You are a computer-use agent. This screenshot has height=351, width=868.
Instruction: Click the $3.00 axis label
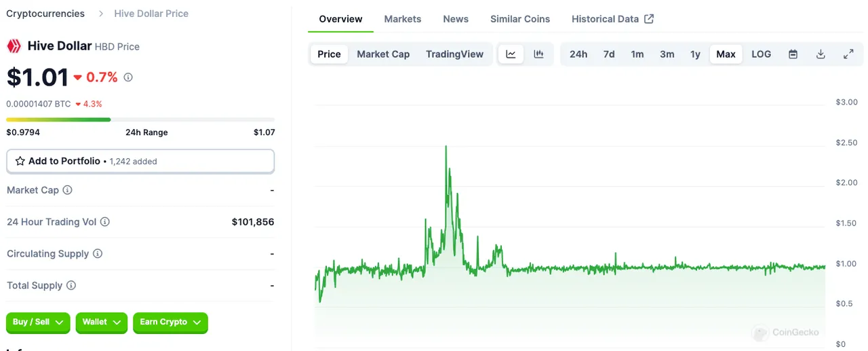coord(847,102)
